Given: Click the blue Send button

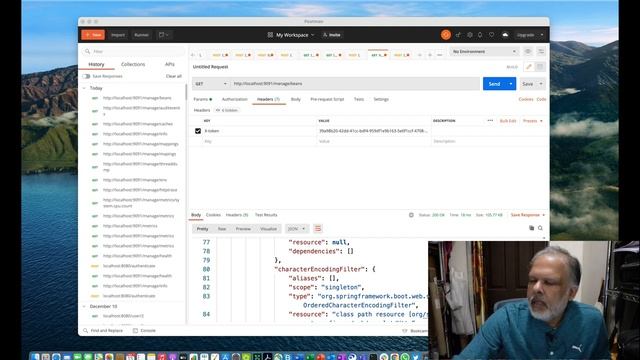Looking at the screenshot, I should click(x=494, y=84).
